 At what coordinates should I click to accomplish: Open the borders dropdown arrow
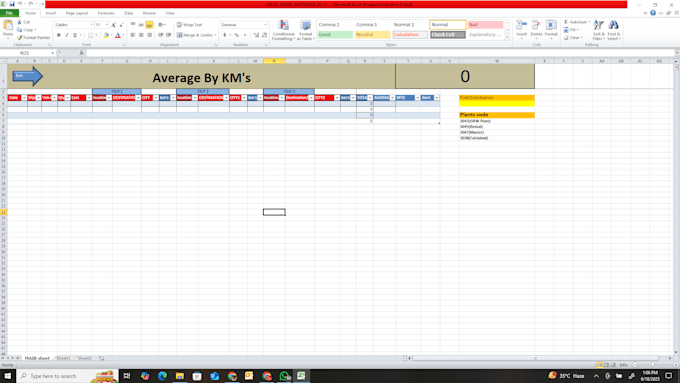[96, 35]
